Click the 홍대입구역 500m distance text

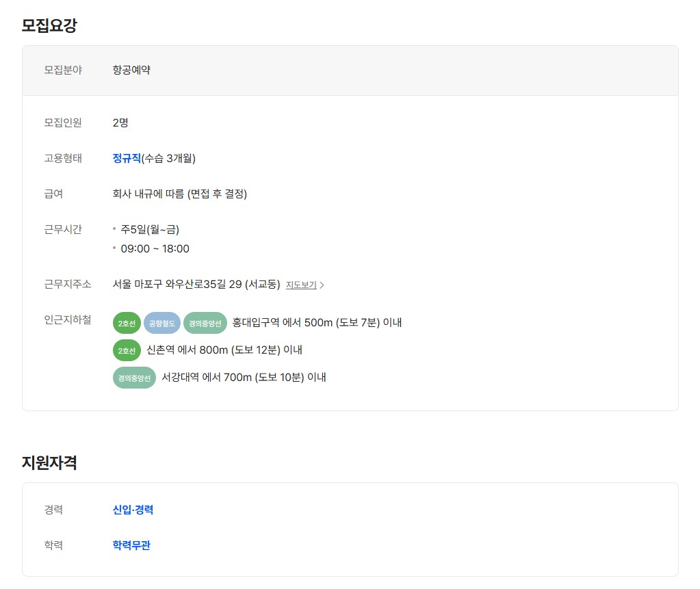317,323
